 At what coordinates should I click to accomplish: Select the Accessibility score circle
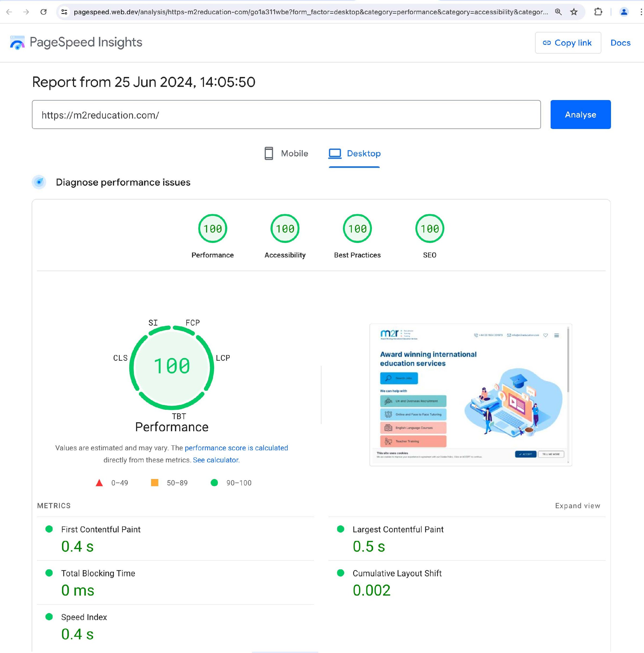pyautogui.click(x=285, y=228)
